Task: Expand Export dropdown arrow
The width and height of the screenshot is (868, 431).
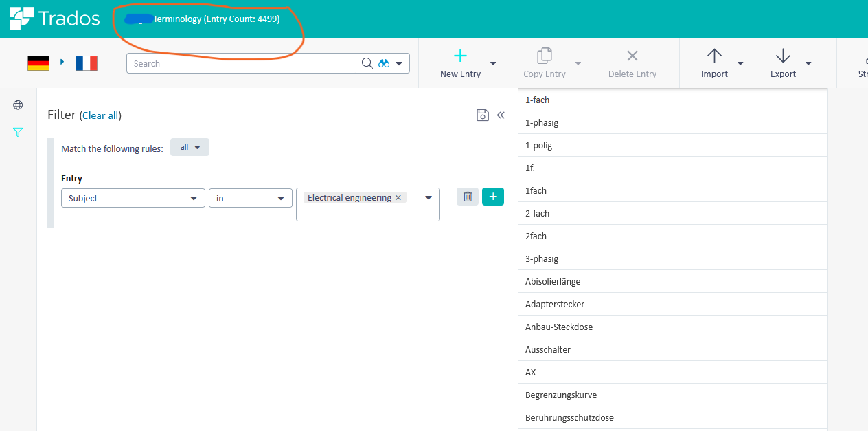Action: click(x=808, y=63)
